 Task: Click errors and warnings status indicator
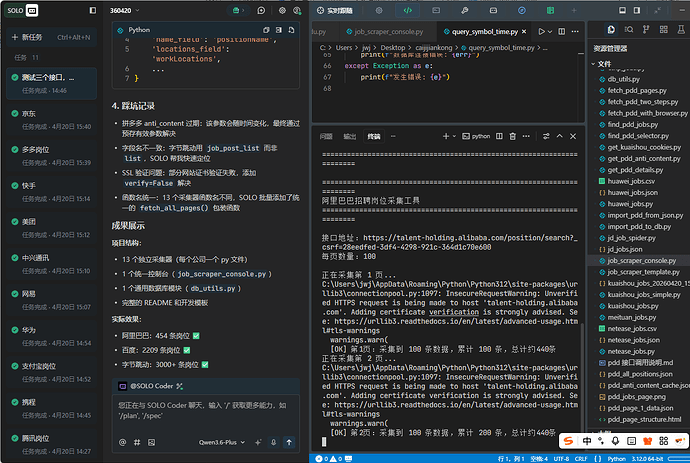[x=328, y=459]
